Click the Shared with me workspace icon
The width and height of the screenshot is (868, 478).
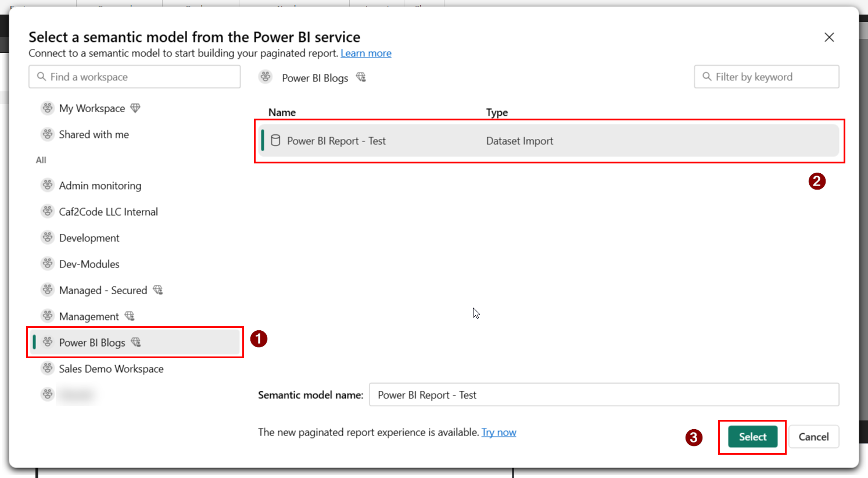[48, 134]
